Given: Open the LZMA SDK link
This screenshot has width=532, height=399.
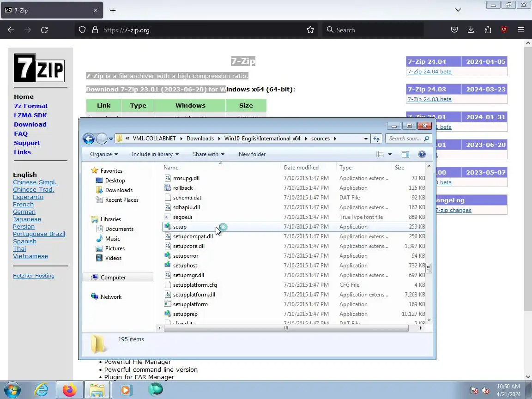Looking at the screenshot, I should tap(30, 115).
